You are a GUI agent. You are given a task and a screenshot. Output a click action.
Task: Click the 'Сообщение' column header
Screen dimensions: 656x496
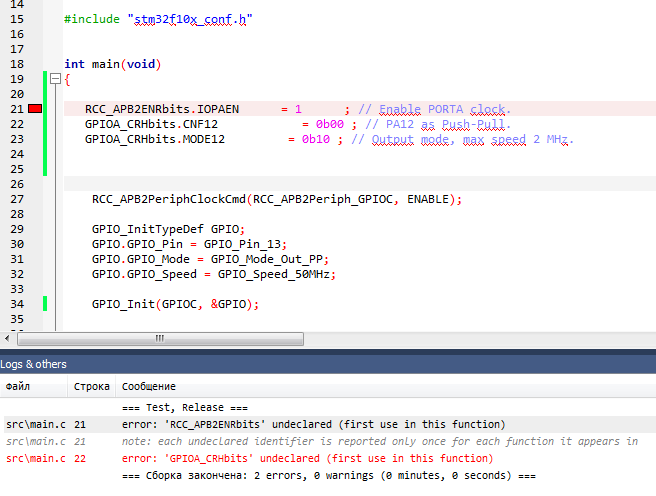click(148, 386)
